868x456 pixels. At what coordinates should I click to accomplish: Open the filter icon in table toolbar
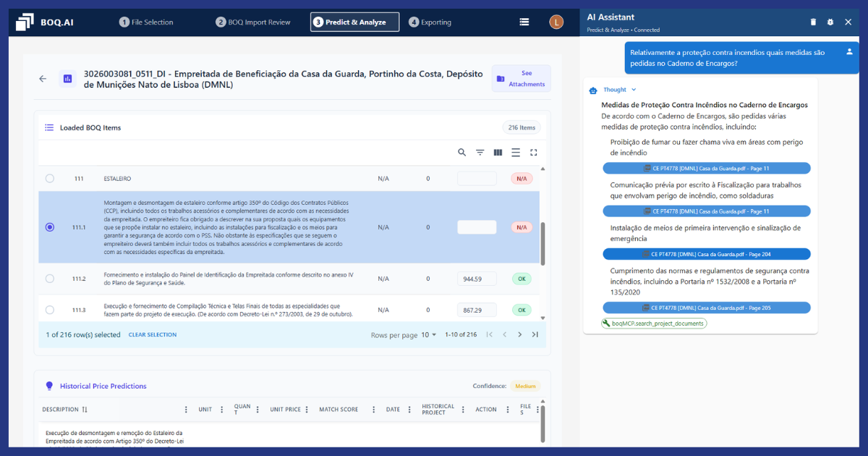(480, 153)
